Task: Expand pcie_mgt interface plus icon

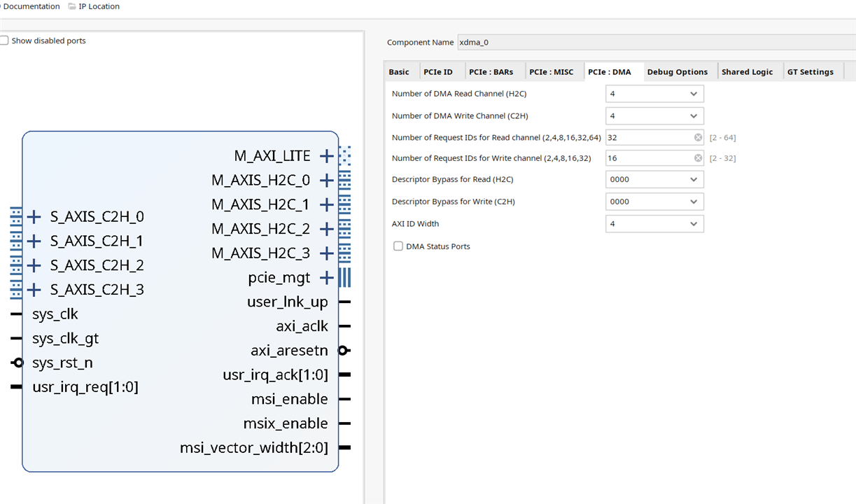Action: pos(326,278)
